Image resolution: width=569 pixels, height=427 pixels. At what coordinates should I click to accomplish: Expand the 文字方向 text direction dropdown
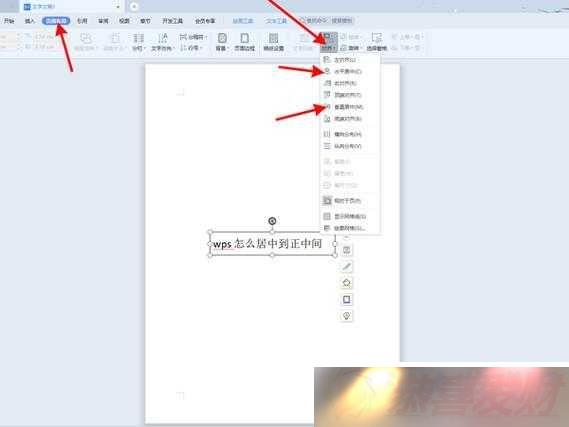tap(163, 42)
